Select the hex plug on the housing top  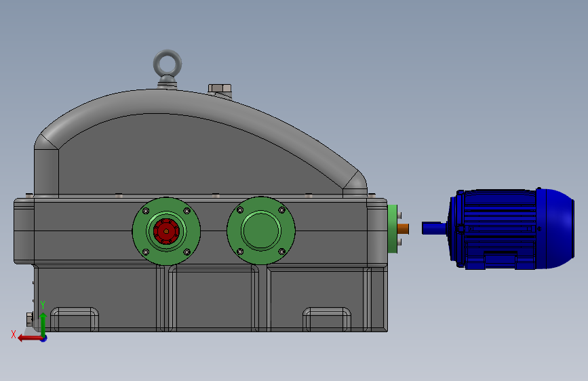coord(220,89)
